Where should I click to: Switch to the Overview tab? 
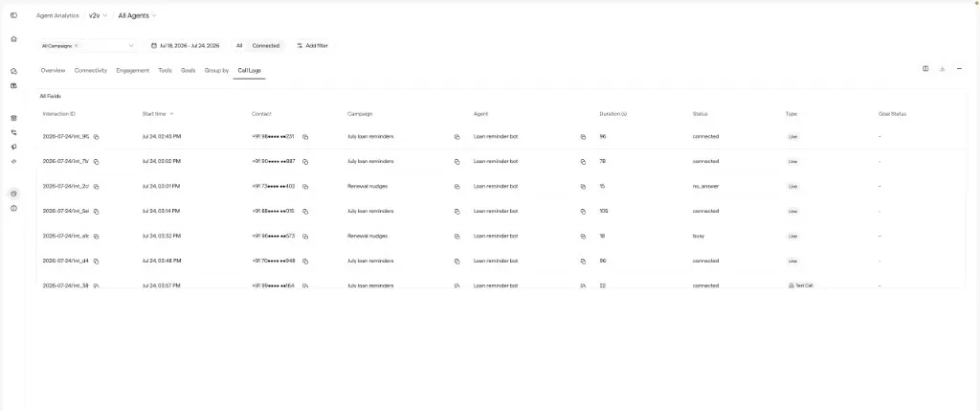(54, 71)
